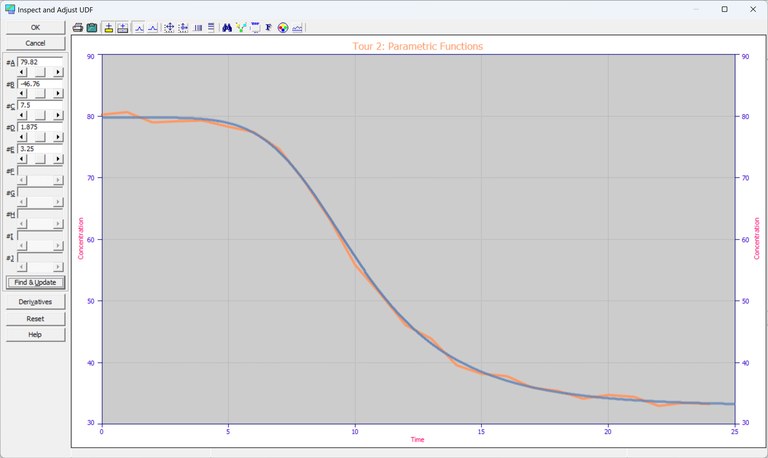Click the blue-topped frame toolbar icon
The width and height of the screenshot is (768, 458).
point(255,28)
